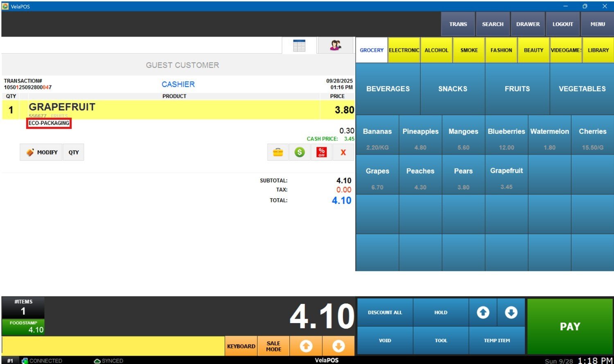Switch to the Alcohol category tab
Image resolution: width=614 pixels, height=364 pixels.
tap(436, 50)
